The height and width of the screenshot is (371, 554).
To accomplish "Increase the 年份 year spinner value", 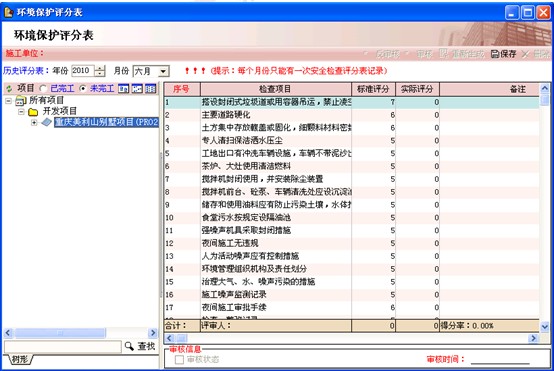I will coord(100,68).
